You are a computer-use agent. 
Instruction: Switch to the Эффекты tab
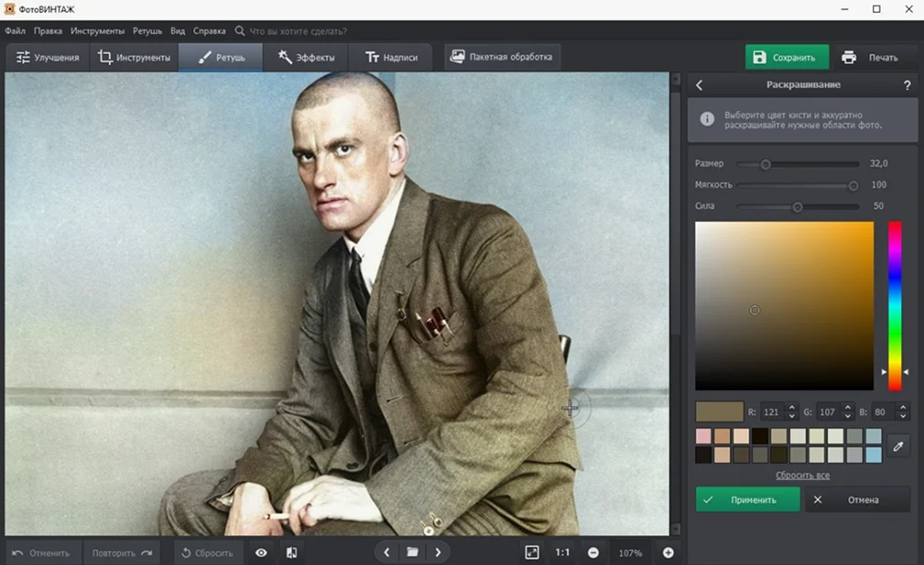pos(307,57)
